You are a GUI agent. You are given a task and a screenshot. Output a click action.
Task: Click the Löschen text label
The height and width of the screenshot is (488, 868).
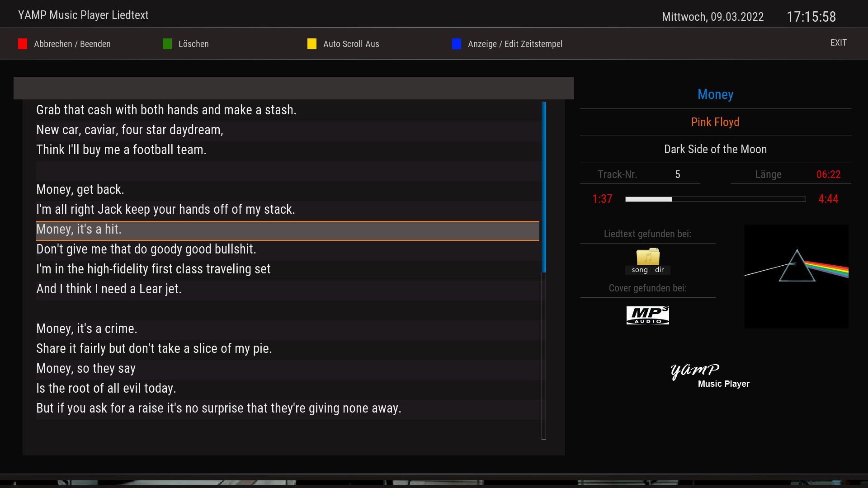[193, 44]
